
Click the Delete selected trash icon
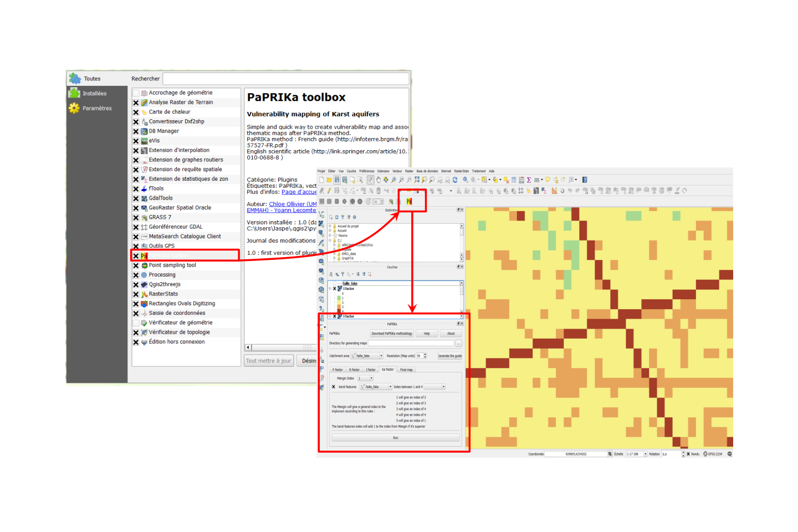tap(378, 191)
